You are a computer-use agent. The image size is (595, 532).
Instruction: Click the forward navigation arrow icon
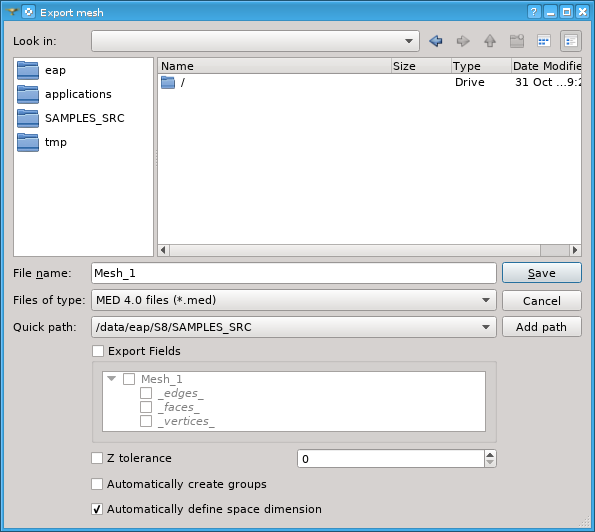pyautogui.click(x=463, y=41)
